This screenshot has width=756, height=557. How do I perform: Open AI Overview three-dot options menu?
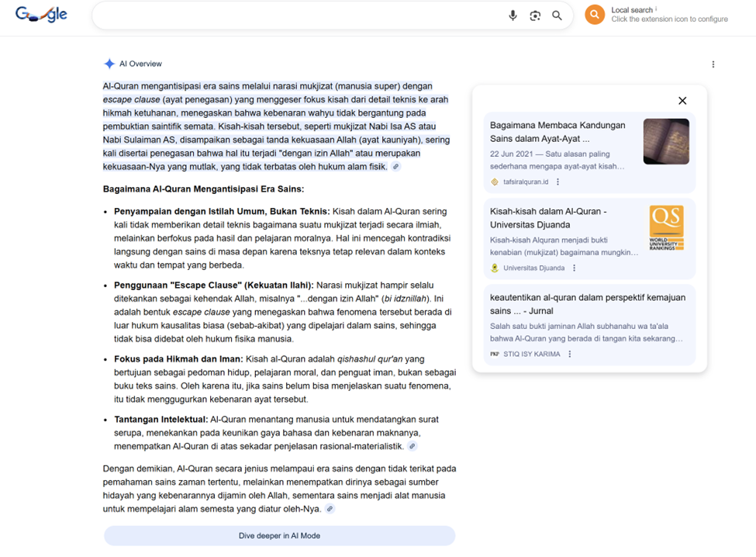pyautogui.click(x=713, y=64)
